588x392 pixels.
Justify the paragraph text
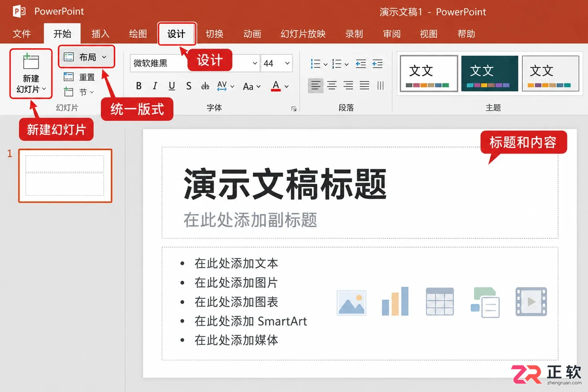[x=365, y=85]
